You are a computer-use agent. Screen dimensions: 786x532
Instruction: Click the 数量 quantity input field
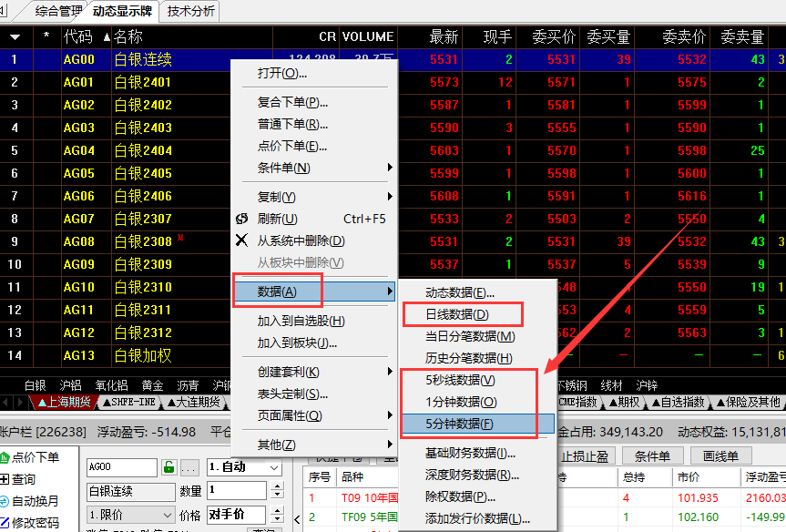click(237, 490)
